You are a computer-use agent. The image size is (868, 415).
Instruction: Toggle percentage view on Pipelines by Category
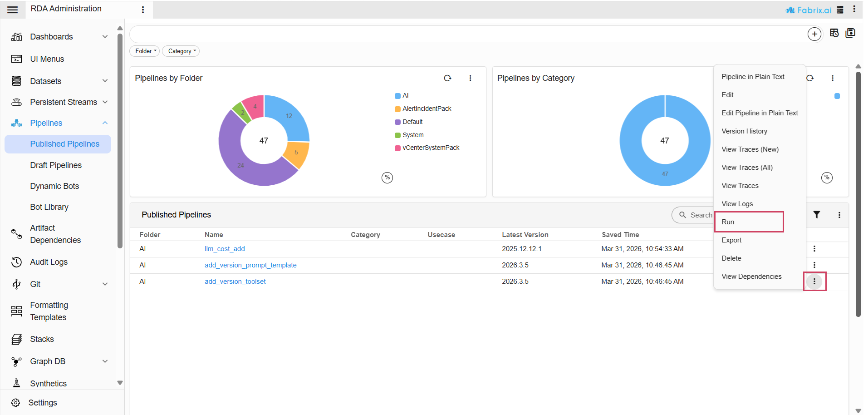[827, 178]
